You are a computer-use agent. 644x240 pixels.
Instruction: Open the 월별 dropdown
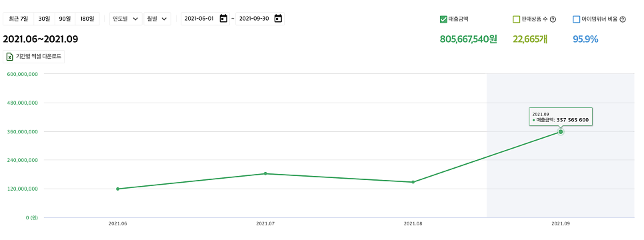tap(157, 19)
